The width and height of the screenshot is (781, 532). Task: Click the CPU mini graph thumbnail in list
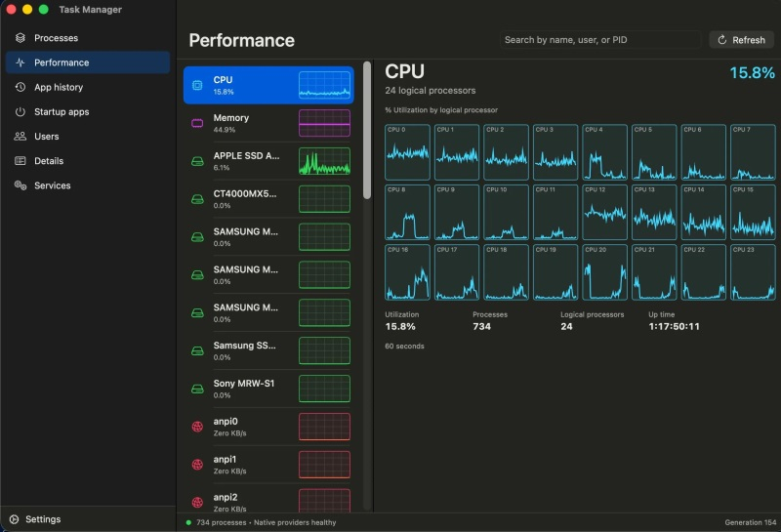(324, 85)
